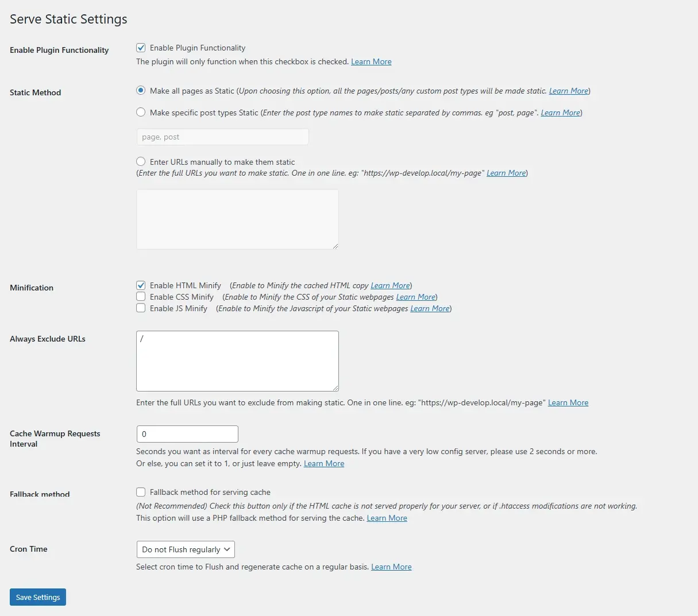Click the Cache Warmup Requests Interval field
This screenshot has width=698, height=616.
coord(187,434)
